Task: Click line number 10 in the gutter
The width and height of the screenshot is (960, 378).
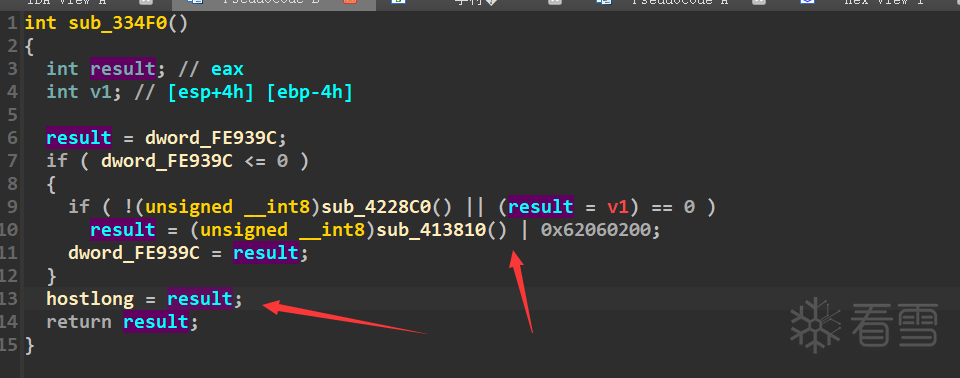Action: tap(9, 230)
